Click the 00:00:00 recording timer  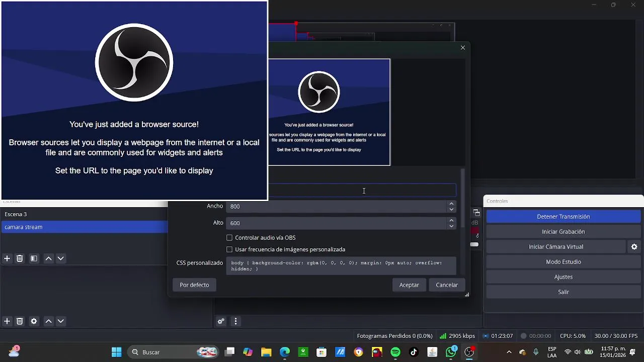click(x=536, y=336)
